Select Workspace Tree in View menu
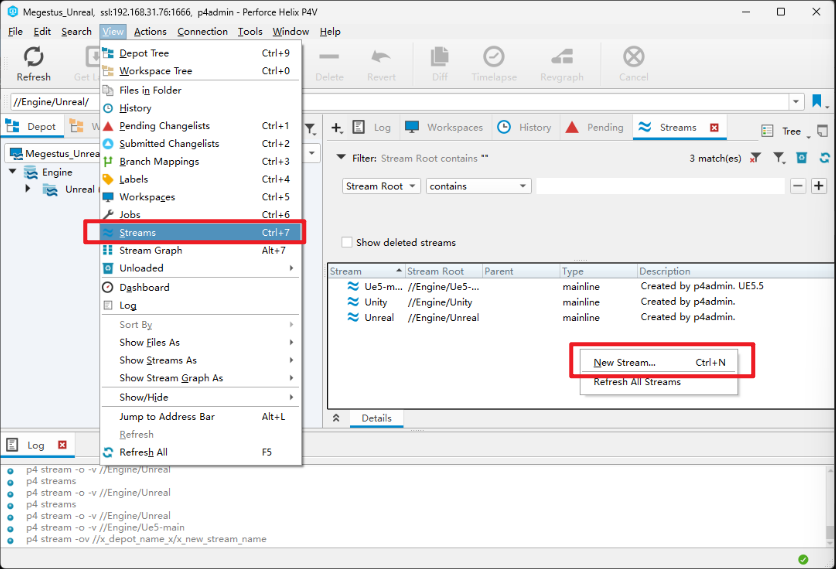Image resolution: width=836 pixels, height=569 pixels. [200, 71]
